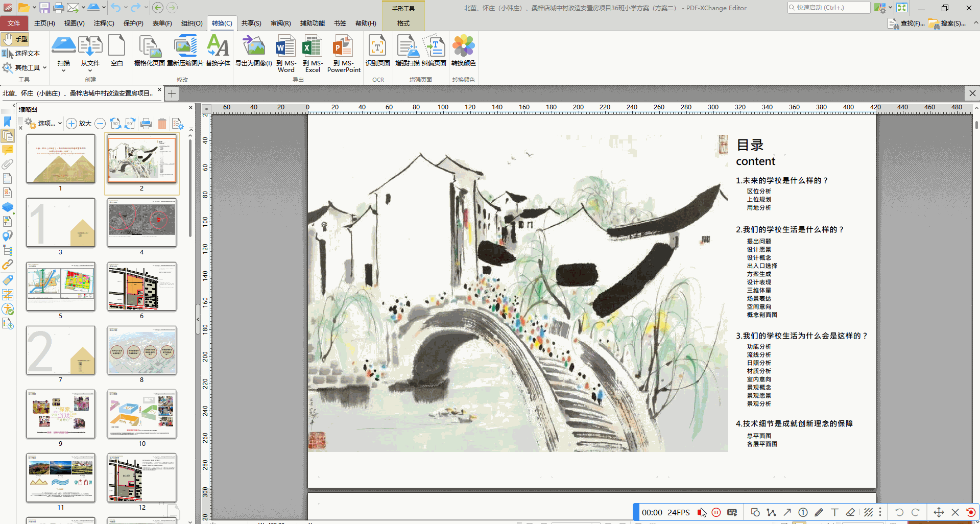Viewport: 980px width, 524px height.
Task: Open the Layers pane sidebar icon
Action: [7, 207]
